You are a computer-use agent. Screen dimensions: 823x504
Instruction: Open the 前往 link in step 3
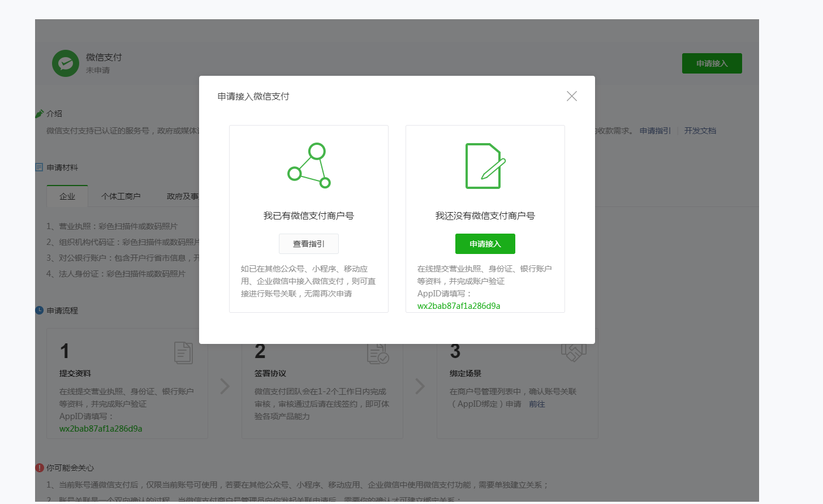tap(537, 404)
